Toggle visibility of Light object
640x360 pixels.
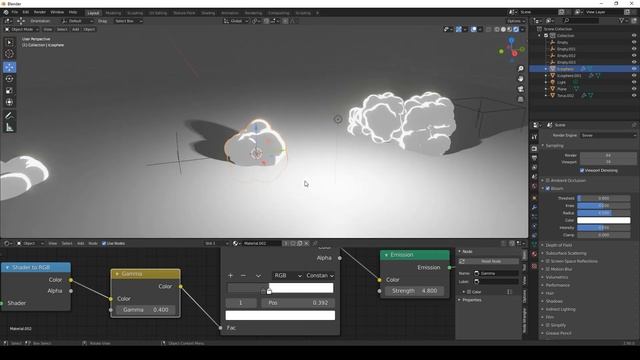[634, 82]
